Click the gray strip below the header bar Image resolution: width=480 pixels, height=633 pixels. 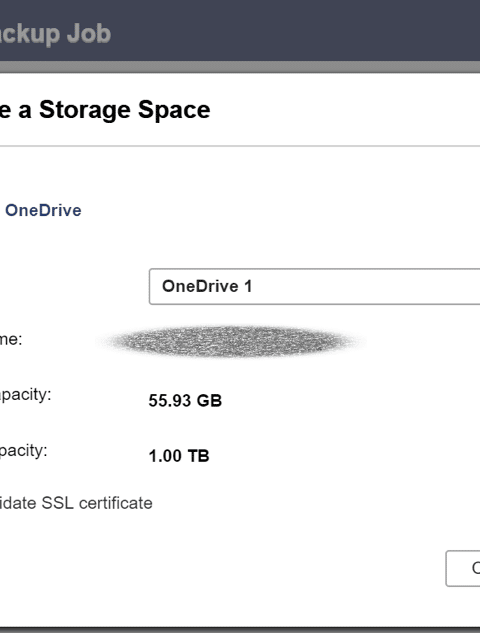coord(240,67)
